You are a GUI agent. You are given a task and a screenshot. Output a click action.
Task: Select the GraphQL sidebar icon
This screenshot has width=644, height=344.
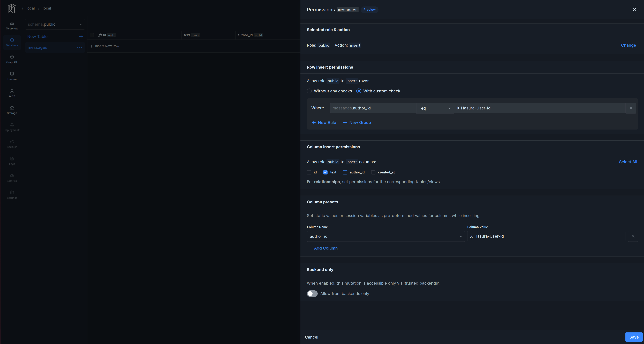(12, 59)
